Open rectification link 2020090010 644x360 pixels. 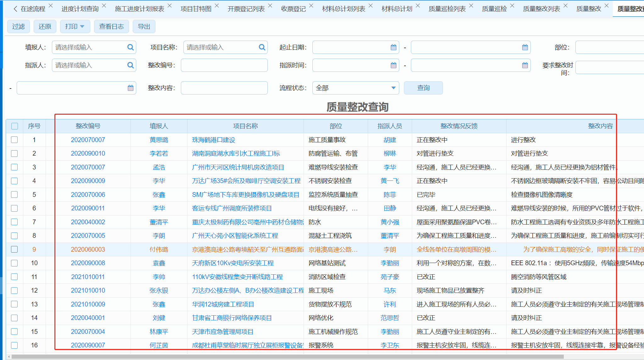pyautogui.click(x=88, y=153)
